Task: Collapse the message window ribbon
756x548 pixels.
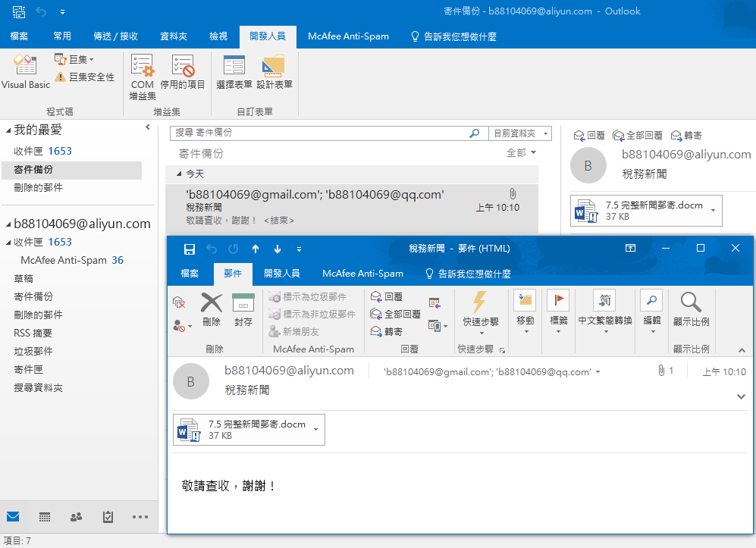Action: point(742,350)
